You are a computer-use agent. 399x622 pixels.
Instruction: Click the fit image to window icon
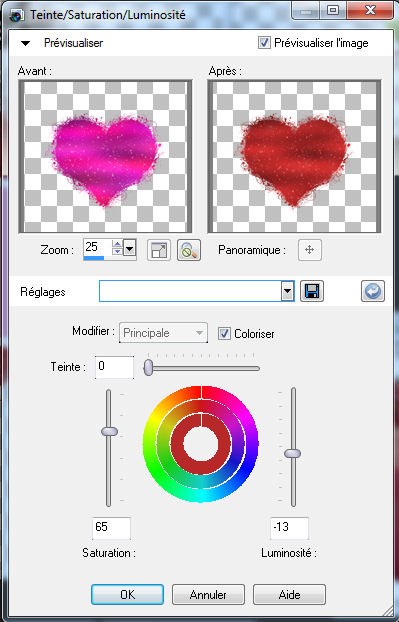click(159, 250)
